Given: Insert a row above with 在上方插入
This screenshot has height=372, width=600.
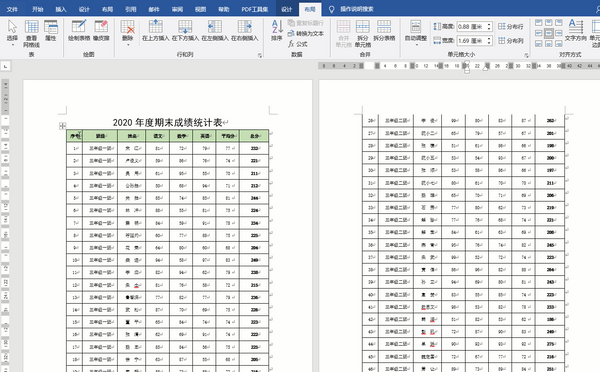Looking at the screenshot, I should pyautogui.click(x=155, y=30).
